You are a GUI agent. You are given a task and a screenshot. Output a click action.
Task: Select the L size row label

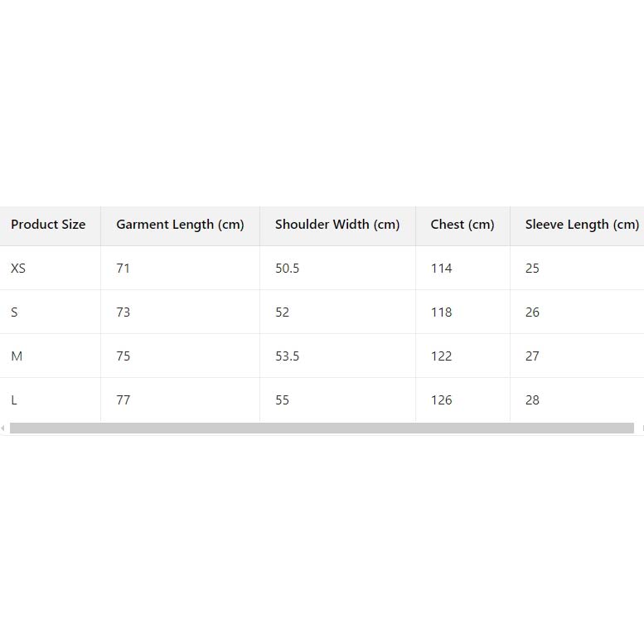pyautogui.click(x=14, y=400)
